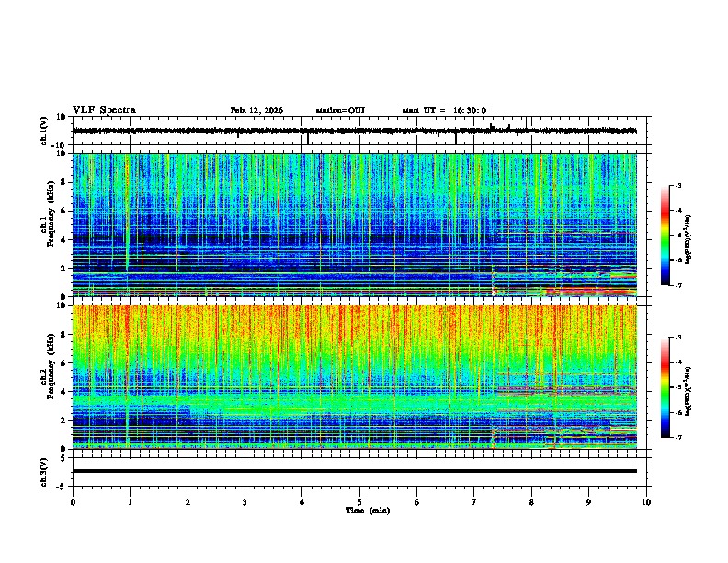Click time axis tick label "1"
Image resolution: width=728 pixels, height=563 pixels.
click(x=130, y=502)
